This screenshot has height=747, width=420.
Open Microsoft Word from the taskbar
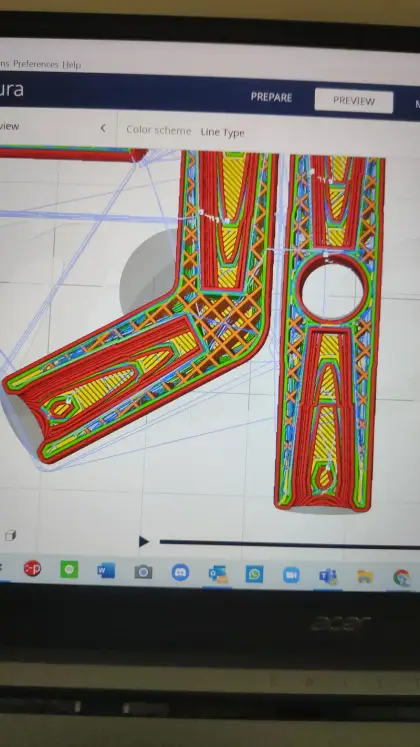click(106, 570)
